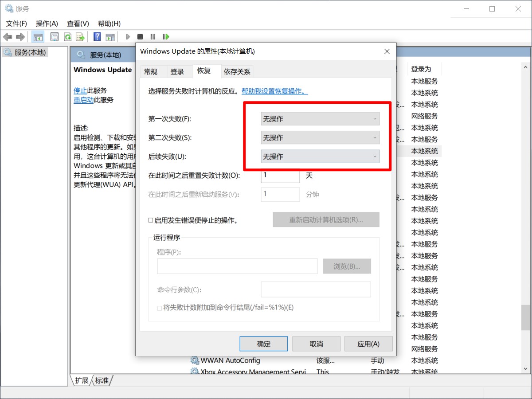
Task: Click the Help icon in the toolbar
Action: [x=97, y=36]
